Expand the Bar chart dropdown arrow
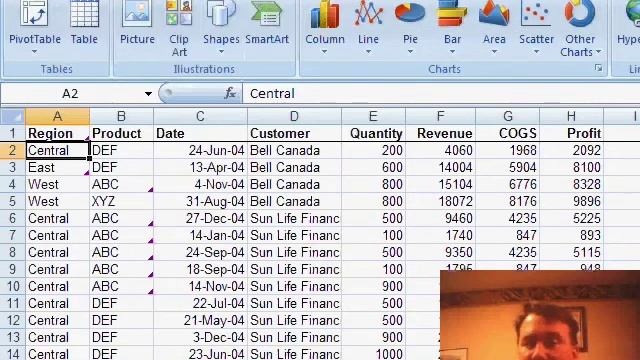This screenshot has width=640, height=360. tap(452, 52)
